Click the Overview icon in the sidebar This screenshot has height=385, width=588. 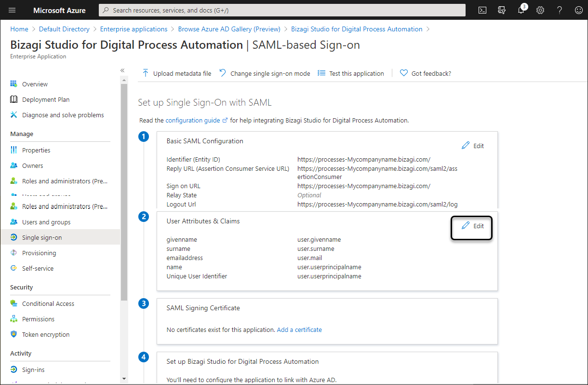coord(13,84)
